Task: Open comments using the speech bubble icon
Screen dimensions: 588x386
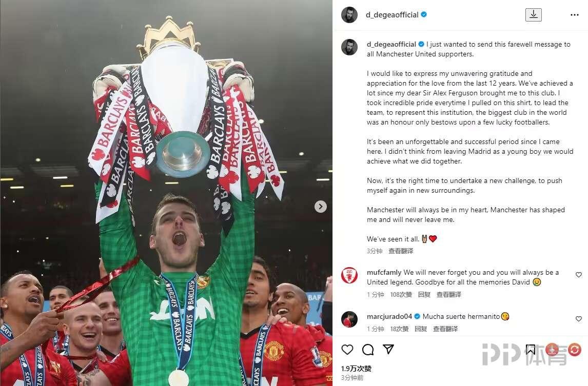Action: click(x=368, y=350)
